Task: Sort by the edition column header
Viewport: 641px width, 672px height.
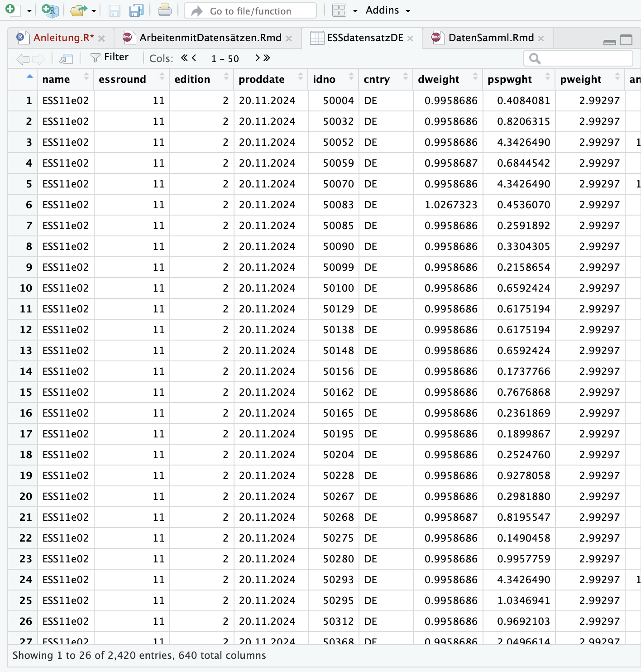Action: [201, 79]
